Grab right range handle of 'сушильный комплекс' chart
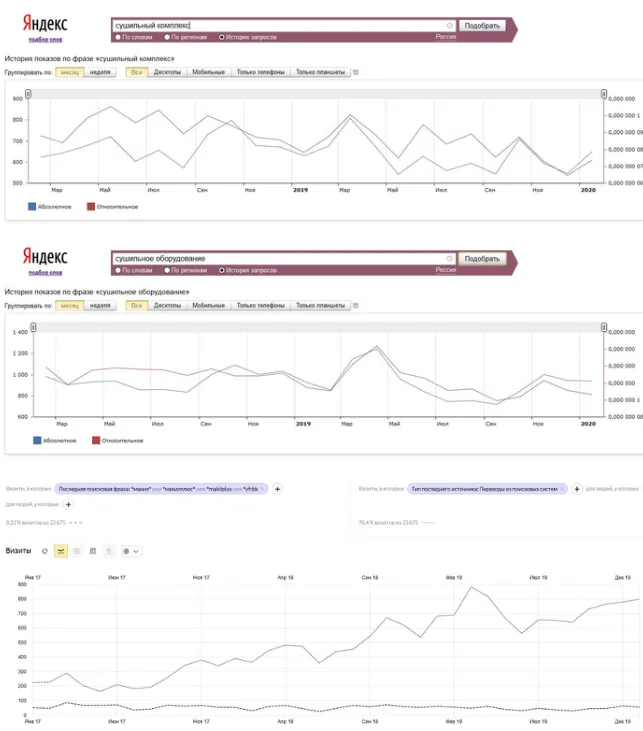643x731 pixels. click(604, 94)
